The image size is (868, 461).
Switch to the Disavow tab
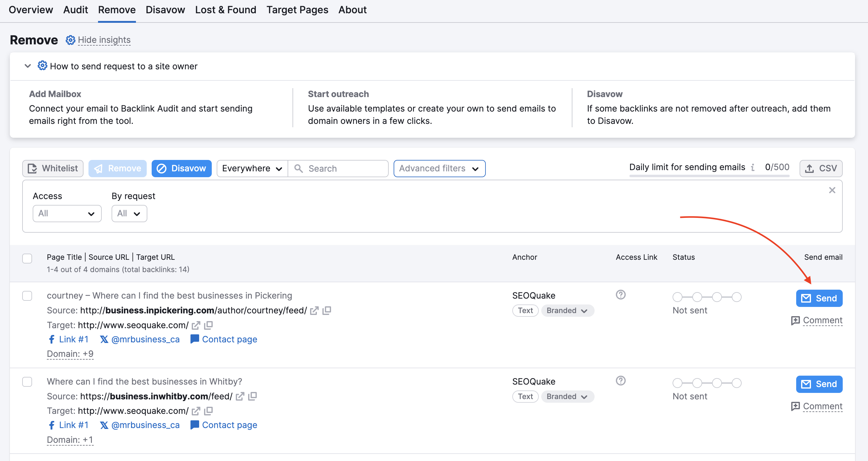point(165,10)
